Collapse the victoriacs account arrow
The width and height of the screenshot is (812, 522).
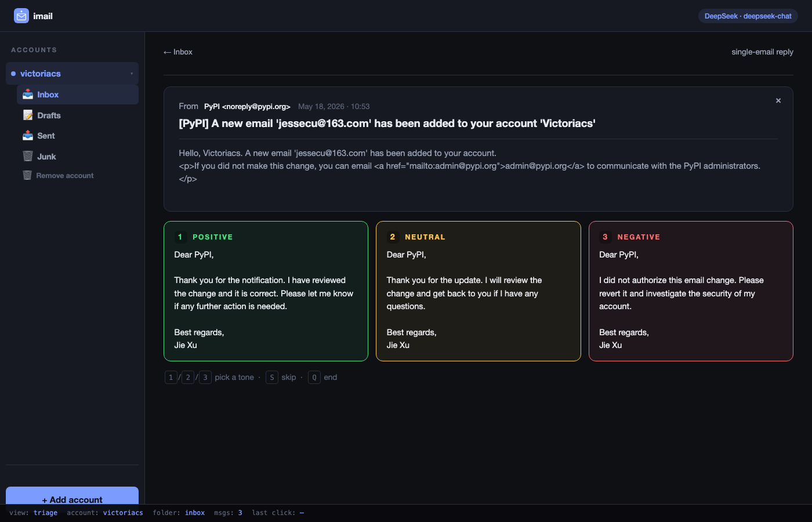coord(132,74)
